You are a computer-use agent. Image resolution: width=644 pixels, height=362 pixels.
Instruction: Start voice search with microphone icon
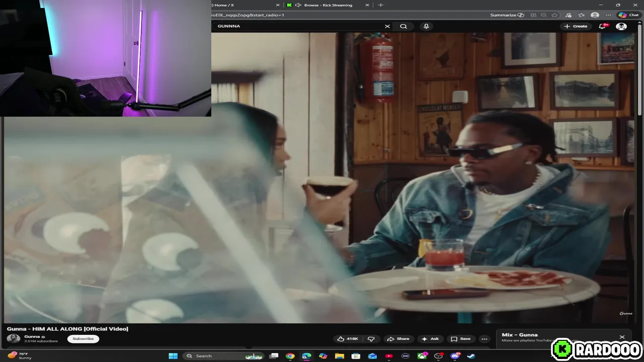click(426, 26)
